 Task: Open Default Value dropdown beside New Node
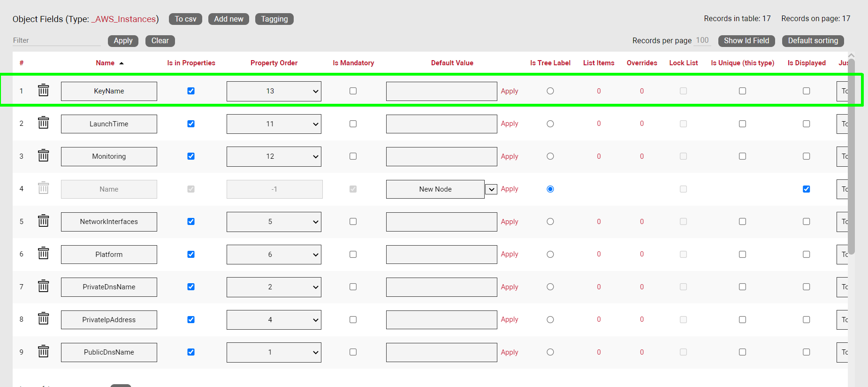[x=491, y=189]
